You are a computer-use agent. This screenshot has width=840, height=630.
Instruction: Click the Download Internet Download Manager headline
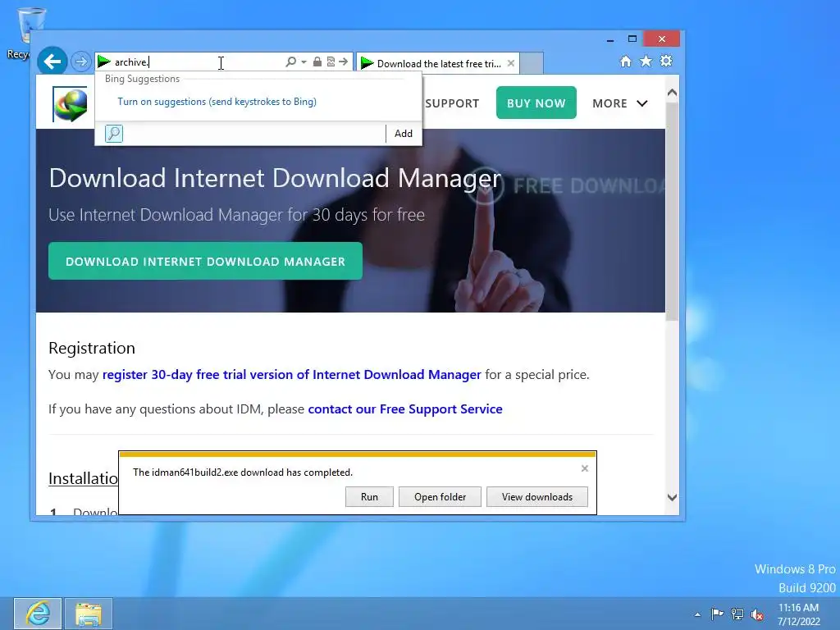275,178
